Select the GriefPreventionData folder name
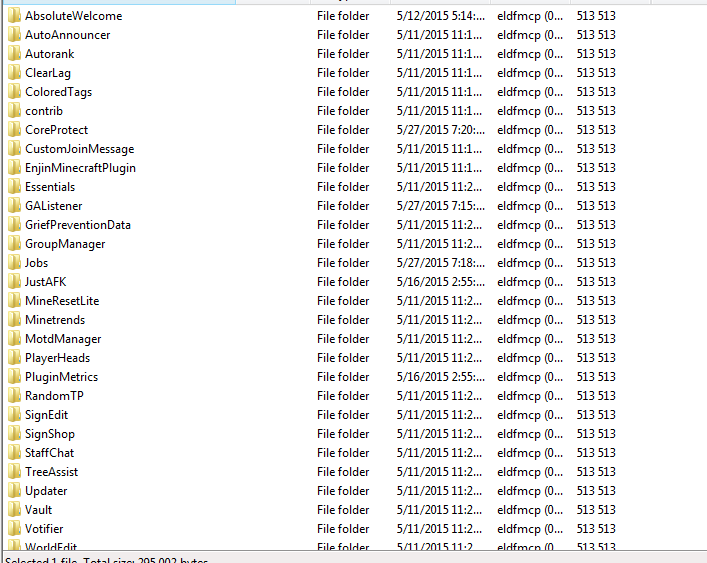The height and width of the screenshot is (563, 707). (78, 224)
